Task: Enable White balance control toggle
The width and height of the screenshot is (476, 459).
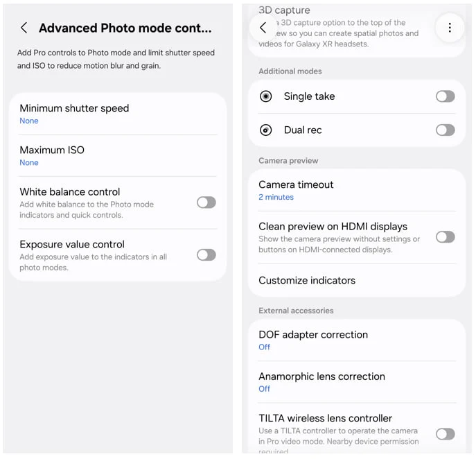Action: pyautogui.click(x=206, y=202)
